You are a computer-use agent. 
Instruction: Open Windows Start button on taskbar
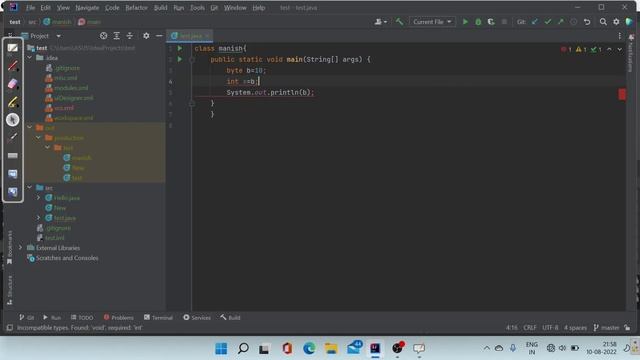pyautogui.click(x=221, y=349)
